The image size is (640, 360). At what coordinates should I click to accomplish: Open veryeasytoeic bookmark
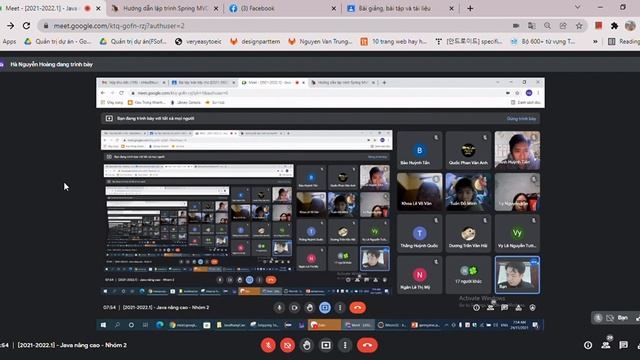coord(198,42)
